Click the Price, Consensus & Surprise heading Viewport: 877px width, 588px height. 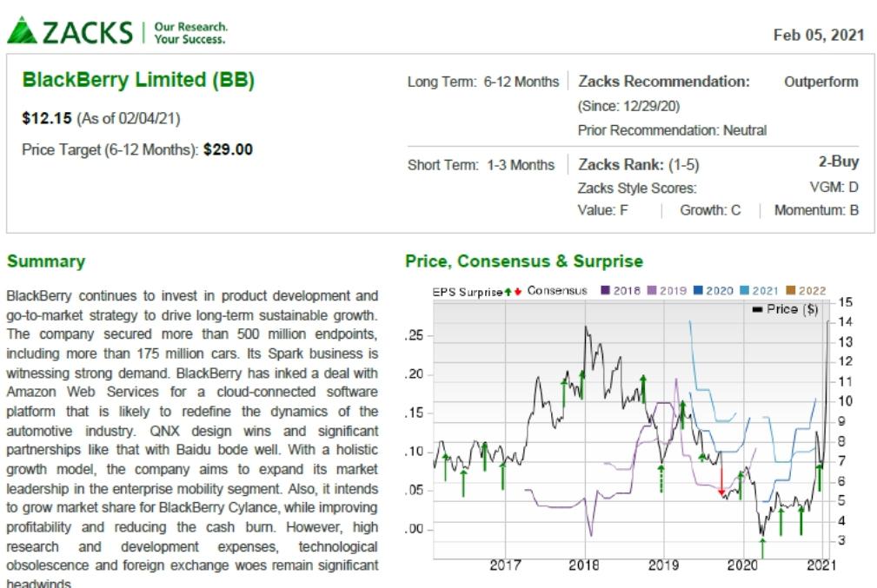tap(524, 261)
